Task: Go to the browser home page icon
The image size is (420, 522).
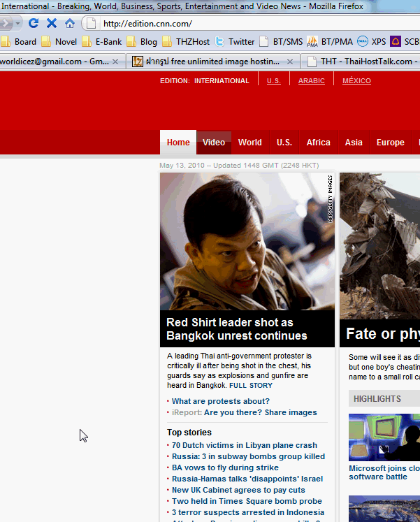Action: coord(70,23)
